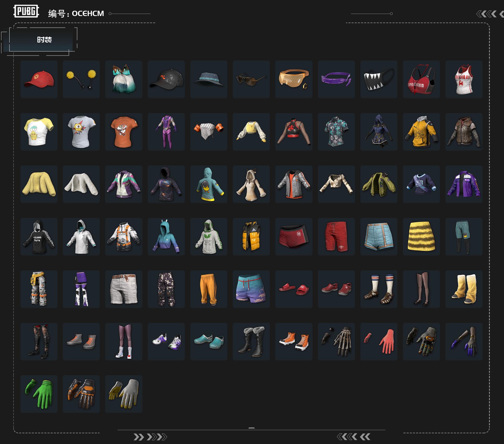Click the 编号: OCEHCM code text
Image resolution: width=504 pixels, height=444 pixels.
(x=76, y=13)
